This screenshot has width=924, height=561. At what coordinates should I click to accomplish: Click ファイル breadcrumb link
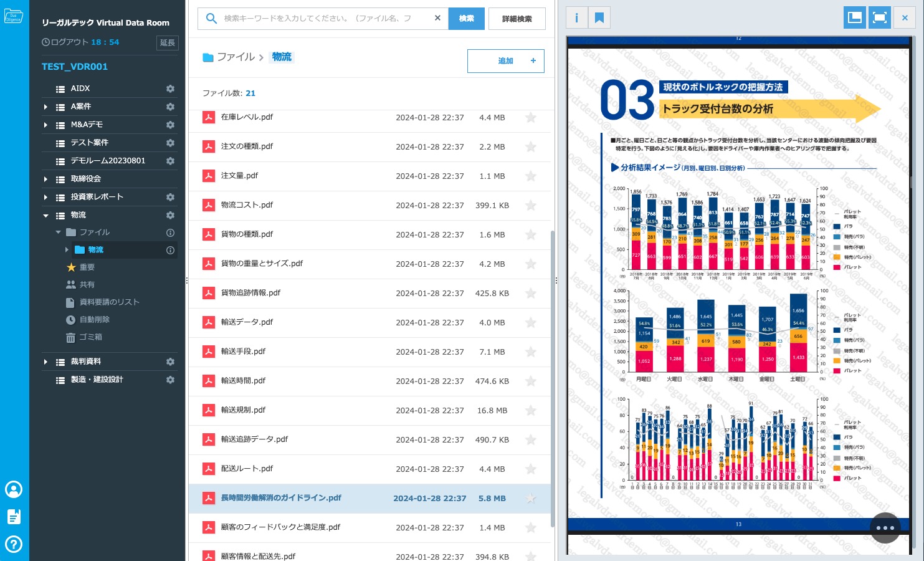coord(236,57)
